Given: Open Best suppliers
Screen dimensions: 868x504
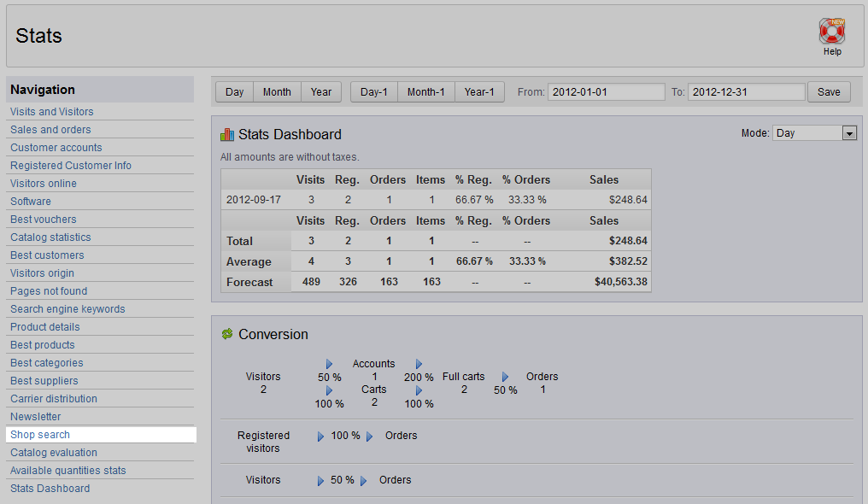Looking at the screenshot, I should click(x=44, y=381).
